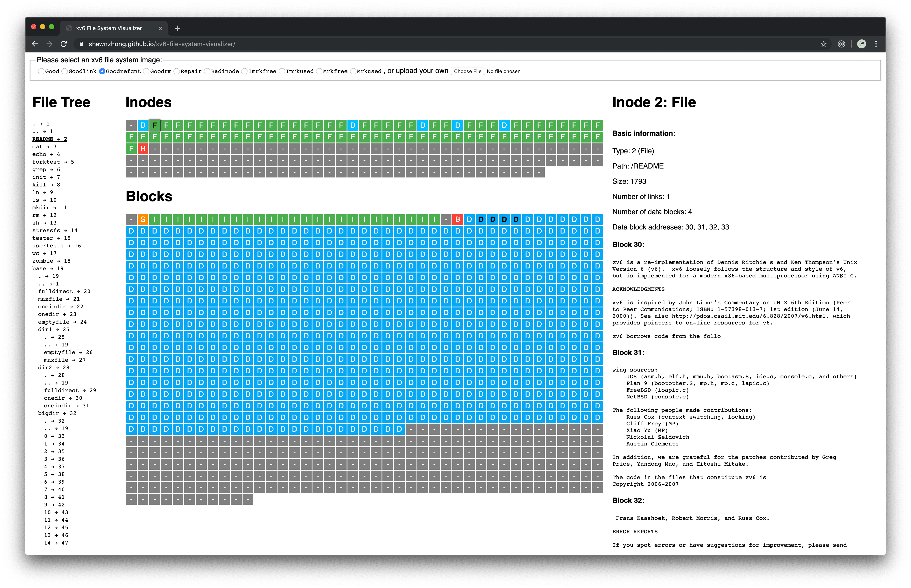The height and width of the screenshot is (588, 911).
Task: Choose the Badinode radio button
Action: click(207, 71)
